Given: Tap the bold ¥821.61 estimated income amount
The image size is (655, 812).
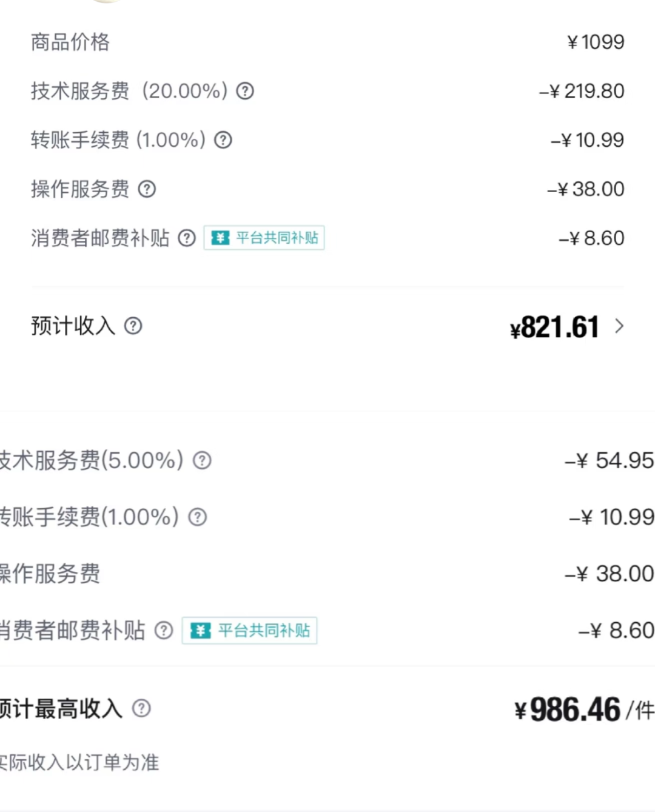Looking at the screenshot, I should pyautogui.click(x=555, y=327).
